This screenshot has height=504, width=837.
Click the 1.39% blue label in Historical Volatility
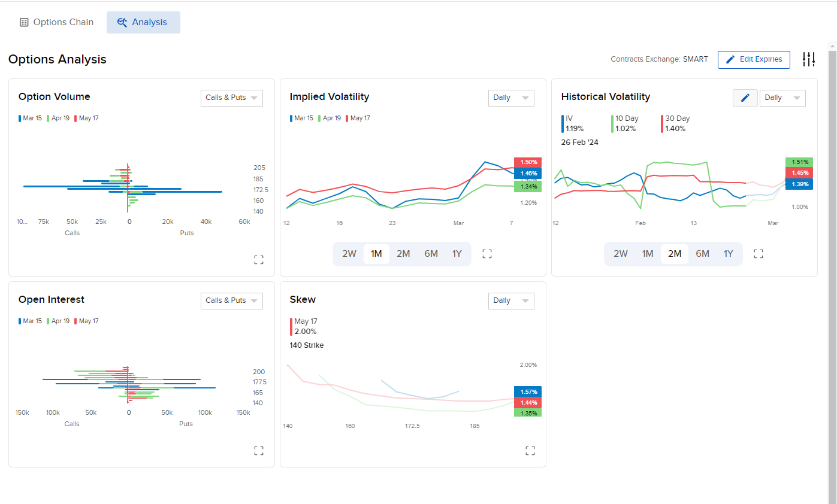click(x=799, y=184)
